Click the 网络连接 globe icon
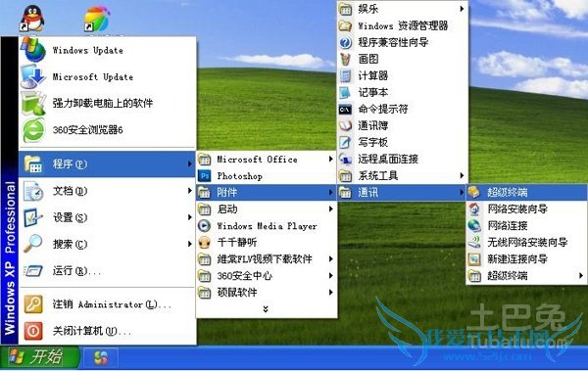This screenshot has height=371, width=588. tap(474, 225)
